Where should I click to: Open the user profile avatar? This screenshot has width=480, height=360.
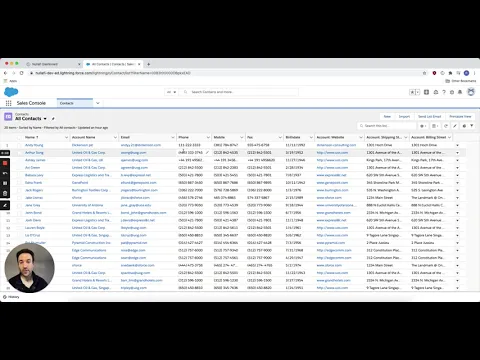coord(471,92)
